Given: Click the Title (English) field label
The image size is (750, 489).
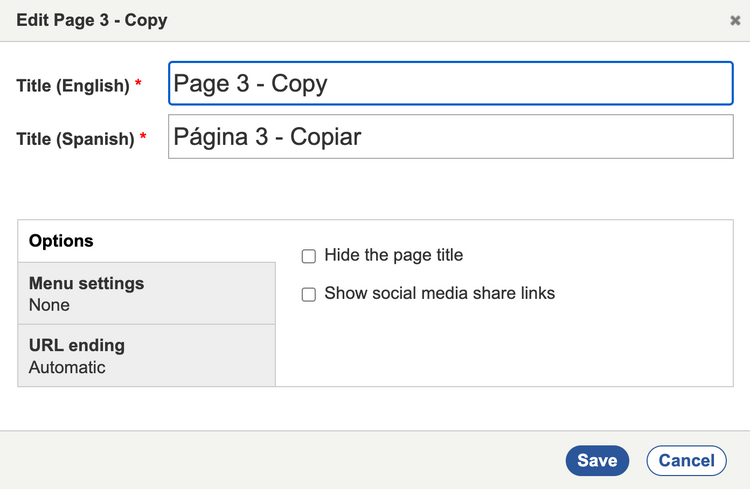Looking at the screenshot, I should pos(72,86).
